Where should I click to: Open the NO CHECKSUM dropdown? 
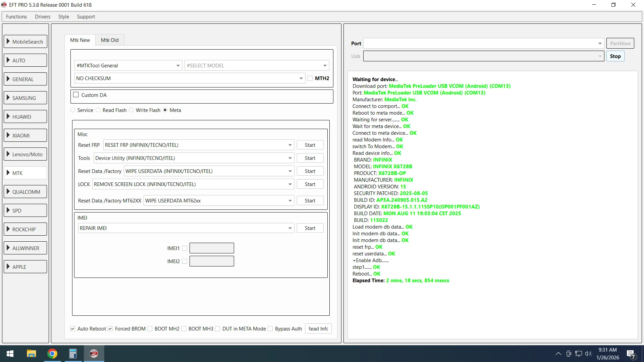(x=301, y=78)
